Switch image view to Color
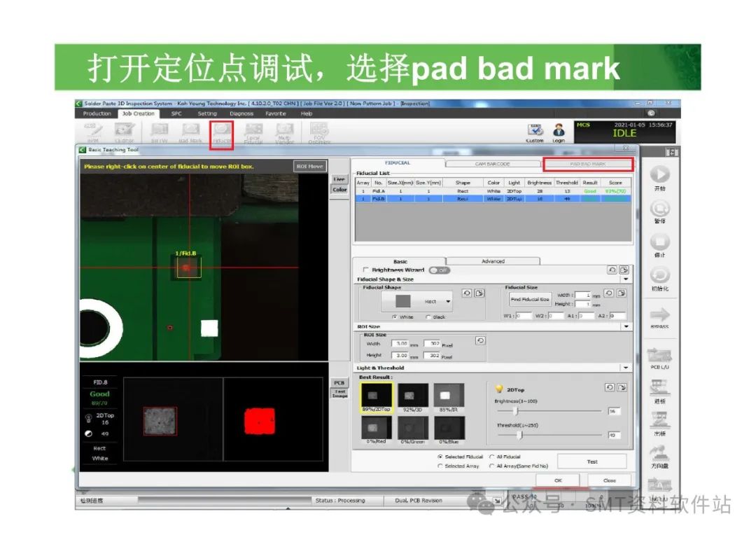The height and width of the screenshot is (535, 756). [339, 190]
